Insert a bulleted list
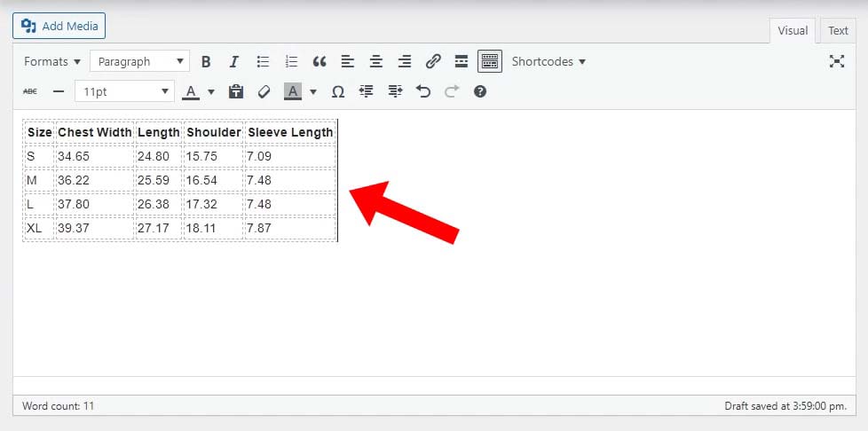 [x=263, y=62]
